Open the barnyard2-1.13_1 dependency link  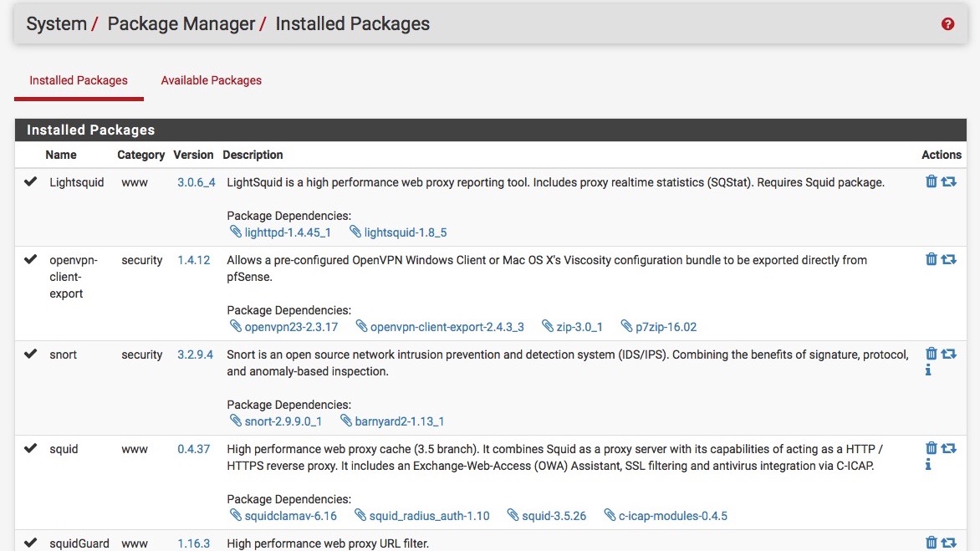click(x=400, y=421)
